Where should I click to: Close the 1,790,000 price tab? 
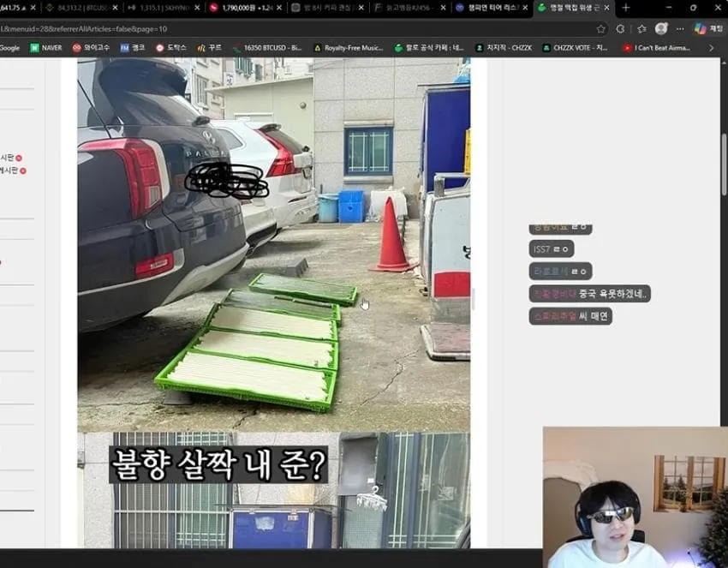278,8
